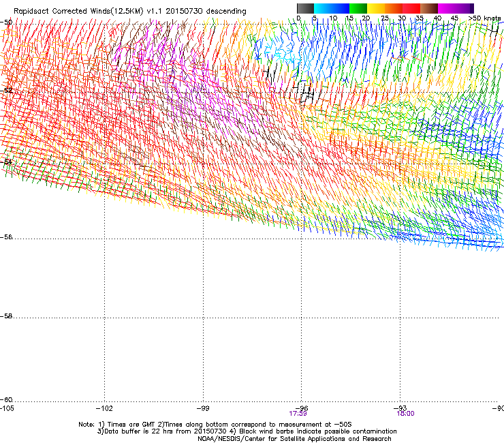The width and height of the screenshot is (504, 443).
Task: Click the -105 longitude label
Action: [x=7, y=408]
